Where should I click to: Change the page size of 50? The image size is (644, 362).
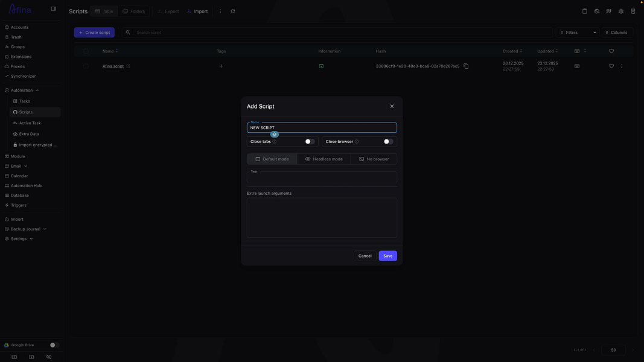click(613, 350)
